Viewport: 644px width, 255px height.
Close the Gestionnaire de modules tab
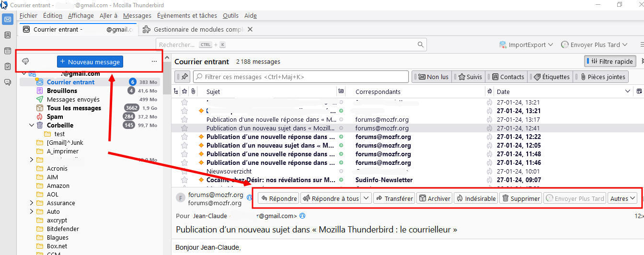tap(250, 29)
